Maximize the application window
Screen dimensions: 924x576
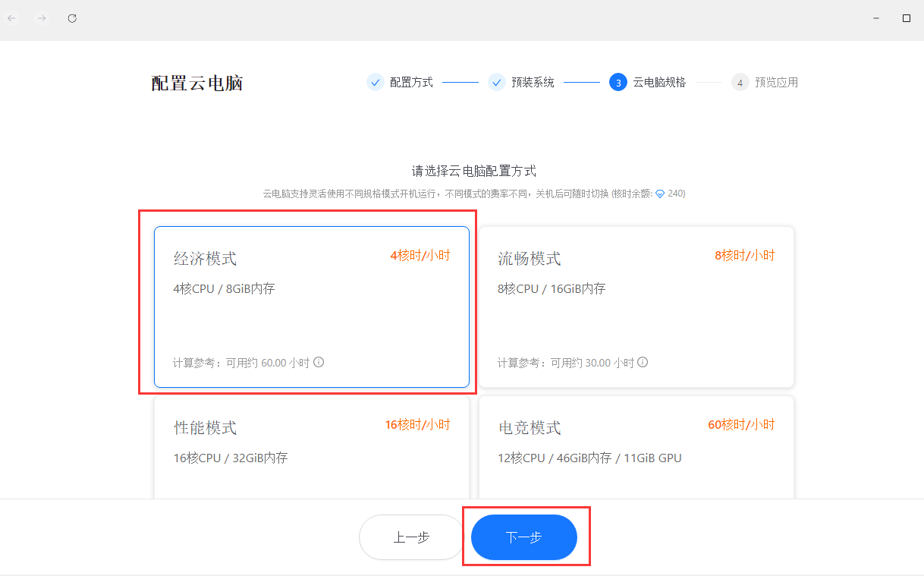pyautogui.click(x=906, y=18)
